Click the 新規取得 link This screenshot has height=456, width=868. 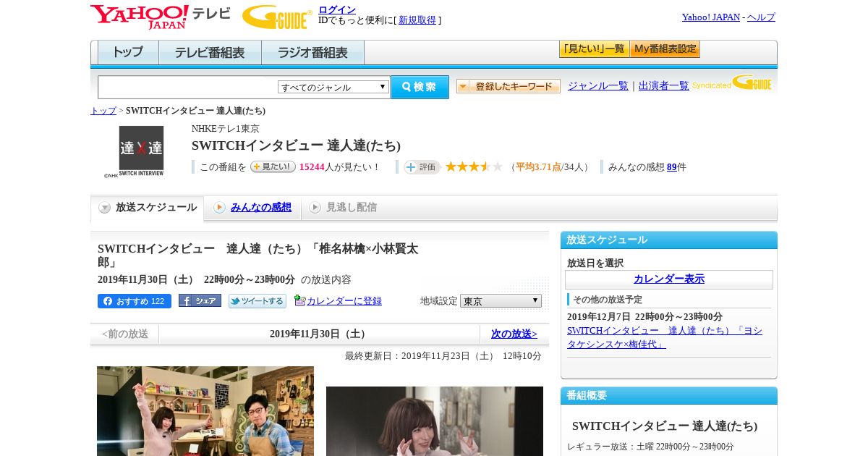pos(417,20)
